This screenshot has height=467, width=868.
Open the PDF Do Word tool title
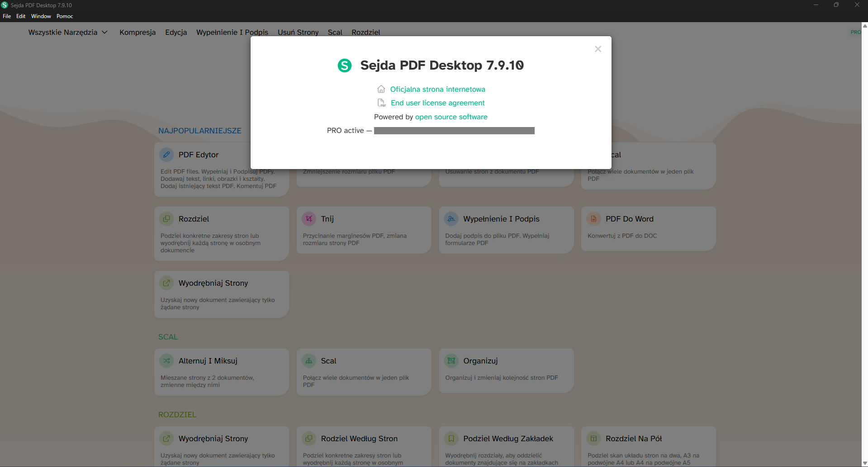pos(630,219)
